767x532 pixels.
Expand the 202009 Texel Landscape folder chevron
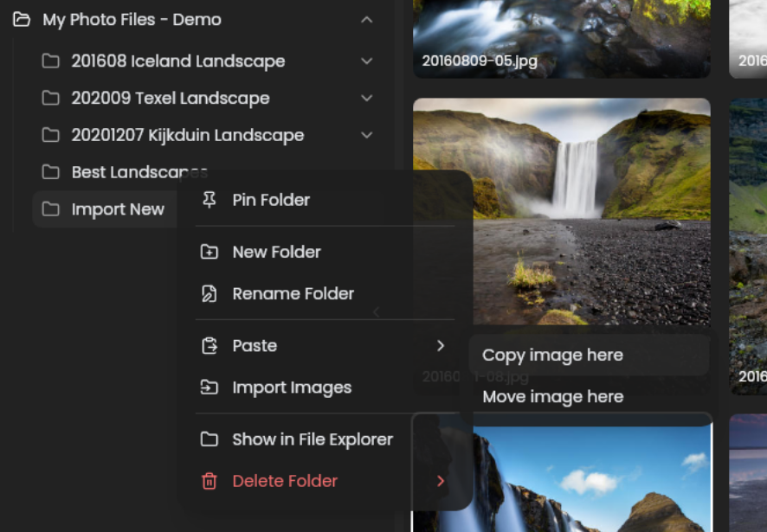367,99
